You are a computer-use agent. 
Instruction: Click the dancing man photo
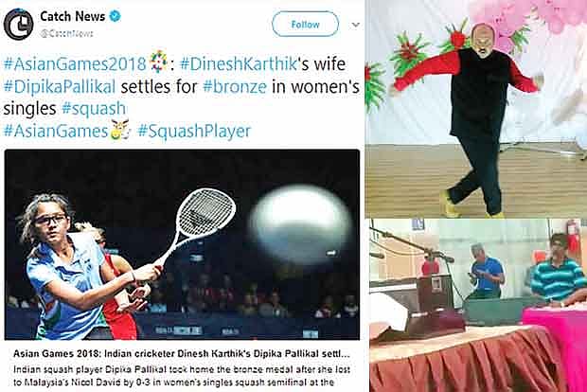(x=476, y=109)
